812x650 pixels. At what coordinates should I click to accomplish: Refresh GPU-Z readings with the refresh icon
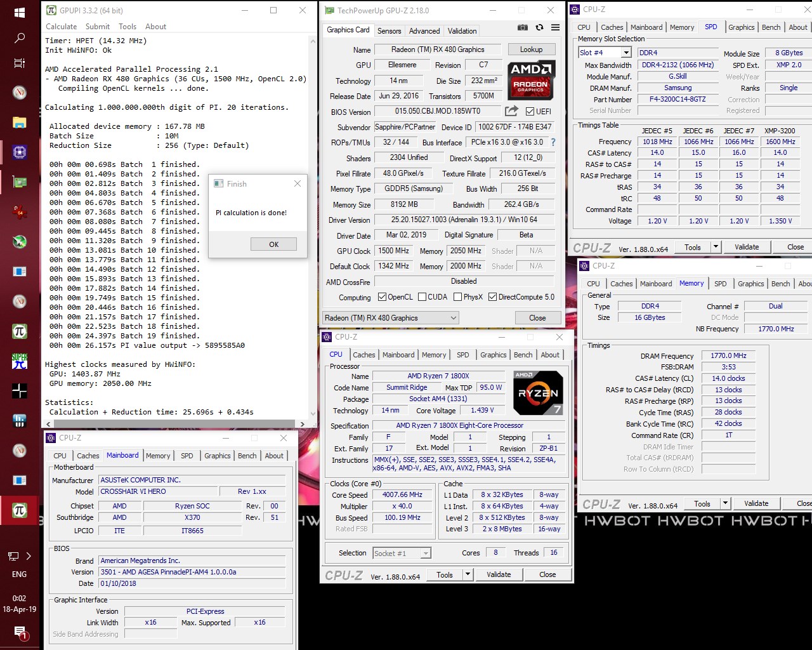pos(539,28)
